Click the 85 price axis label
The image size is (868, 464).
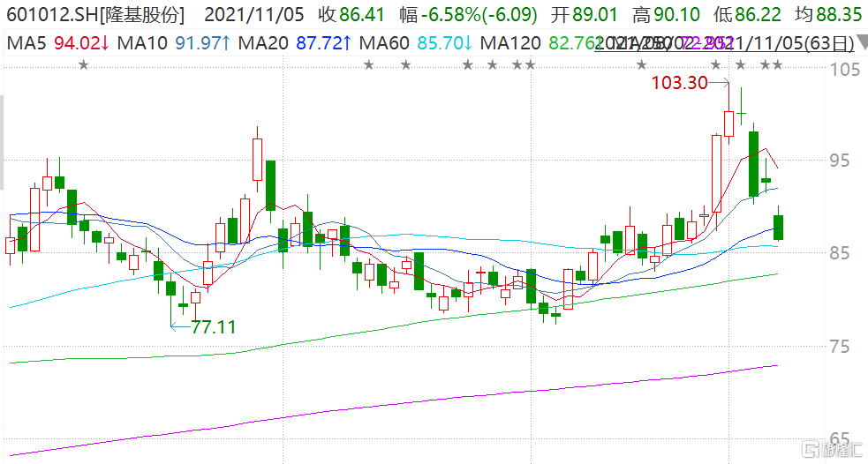tap(839, 253)
